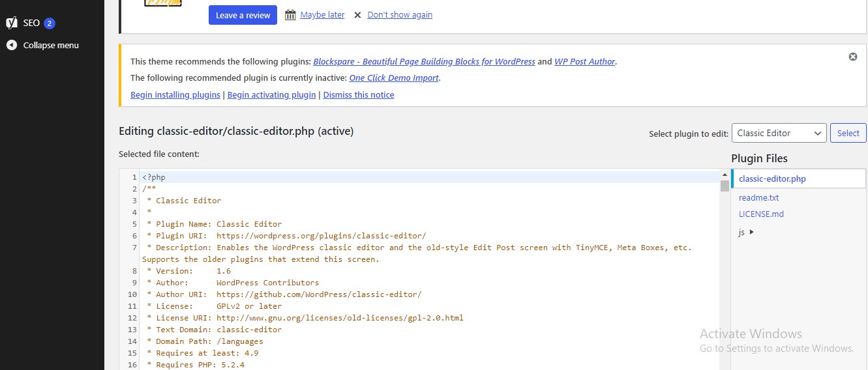Open the Select plugin to edit dropdown
The width and height of the screenshot is (868, 370).
click(x=779, y=133)
